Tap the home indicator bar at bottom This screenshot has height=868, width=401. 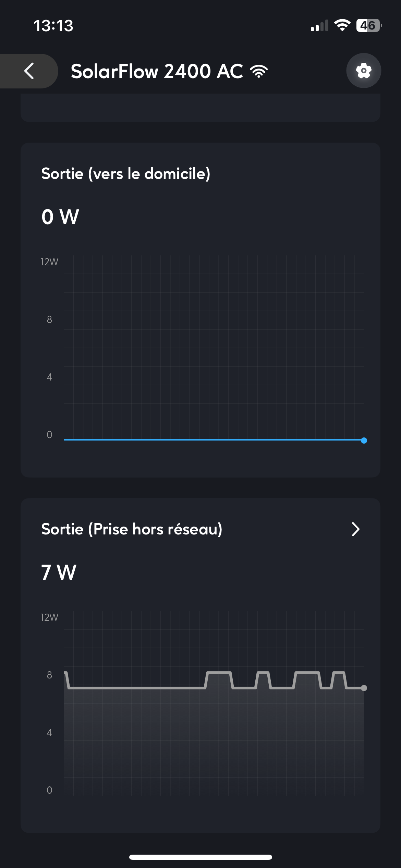tap(200, 857)
